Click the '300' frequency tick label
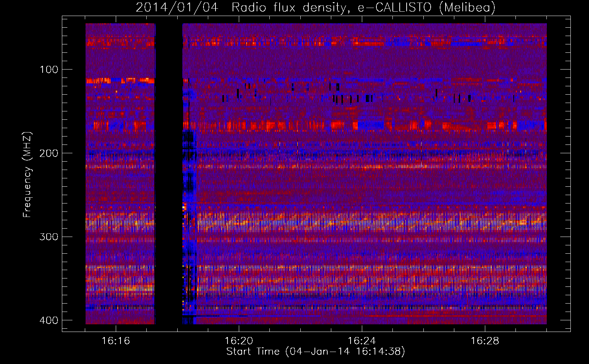The width and height of the screenshot is (589, 364). (x=49, y=237)
